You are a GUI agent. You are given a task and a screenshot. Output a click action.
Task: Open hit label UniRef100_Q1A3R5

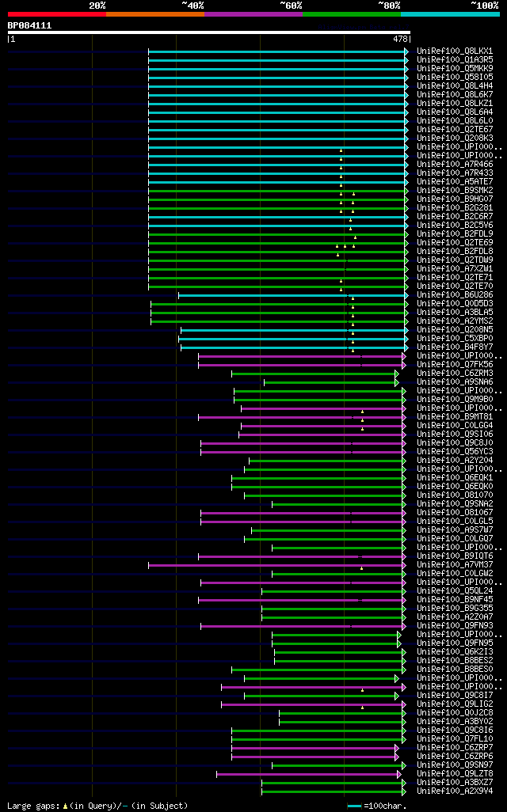coord(455,60)
